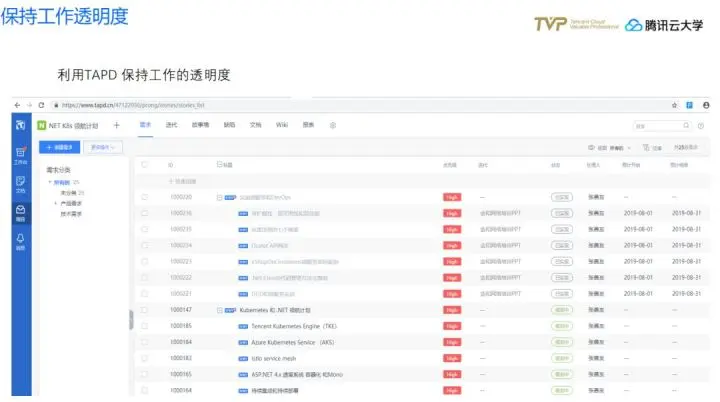
Task: Click the 2019-08-01 date on row 1000216
Action: (638, 213)
